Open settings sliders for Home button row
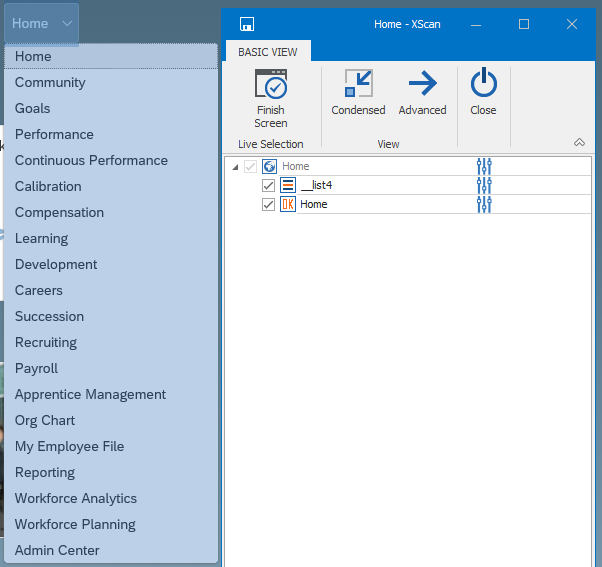 click(x=485, y=204)
